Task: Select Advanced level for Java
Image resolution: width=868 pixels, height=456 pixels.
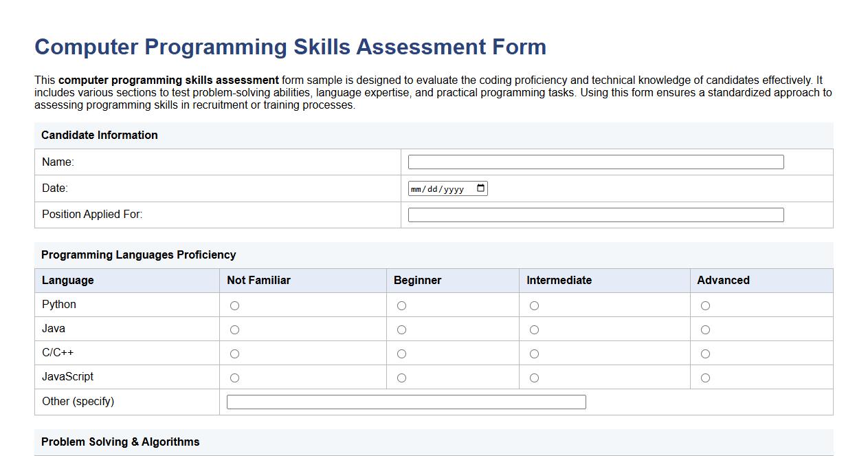Action: coord(705,329)
